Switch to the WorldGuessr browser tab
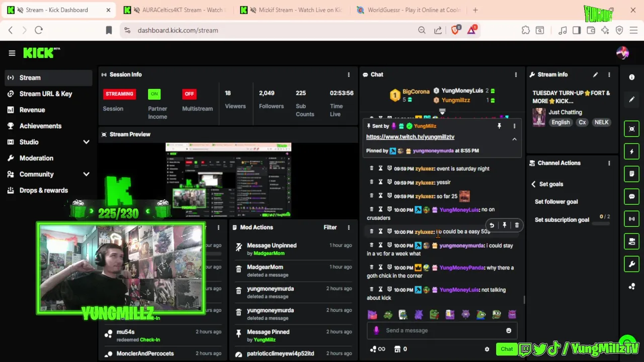The image size is (644, 362). [x=409, y=10]
